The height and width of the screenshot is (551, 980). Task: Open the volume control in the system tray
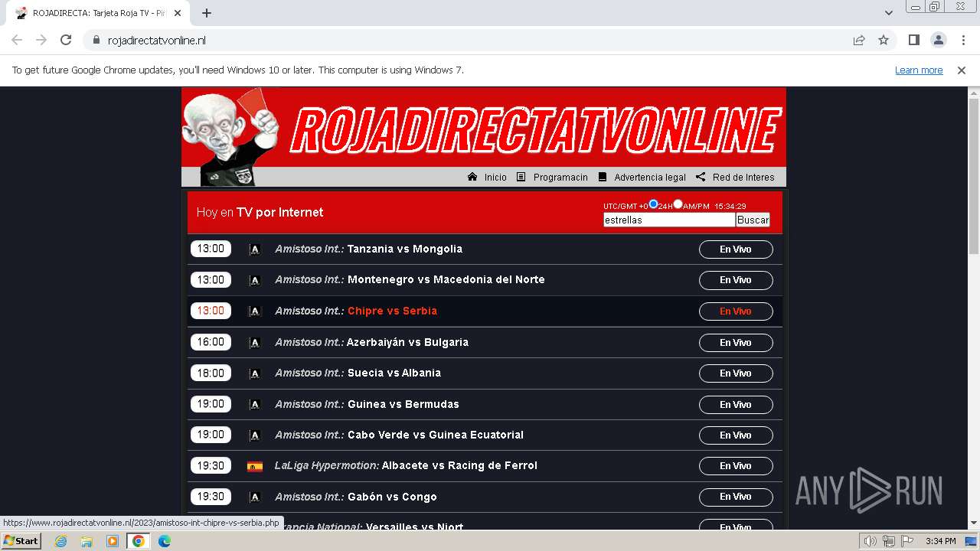click(871, 542)
